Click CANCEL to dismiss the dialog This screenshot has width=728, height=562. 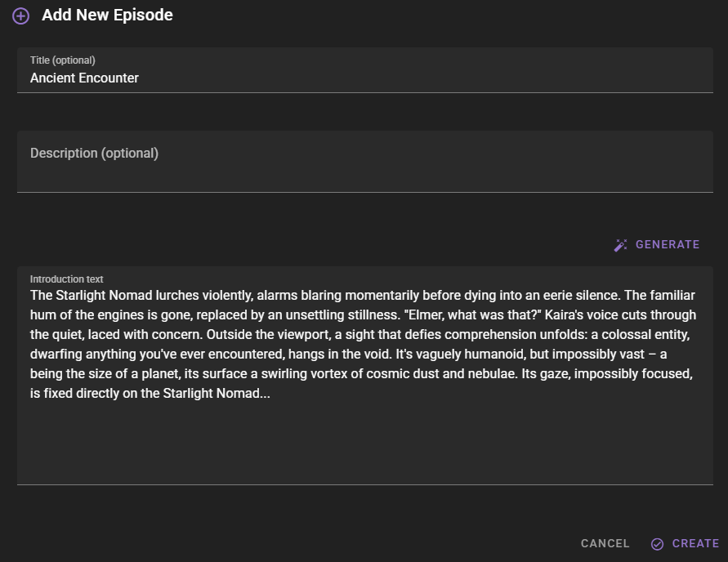(605, 543)
